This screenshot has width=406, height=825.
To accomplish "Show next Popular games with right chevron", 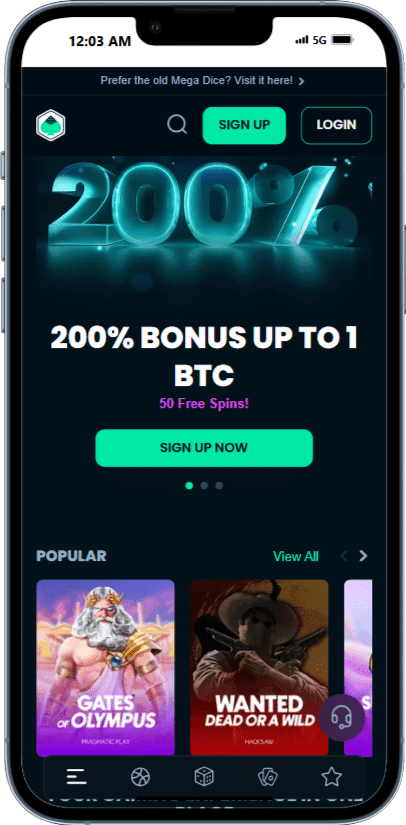I will point(363,556).
